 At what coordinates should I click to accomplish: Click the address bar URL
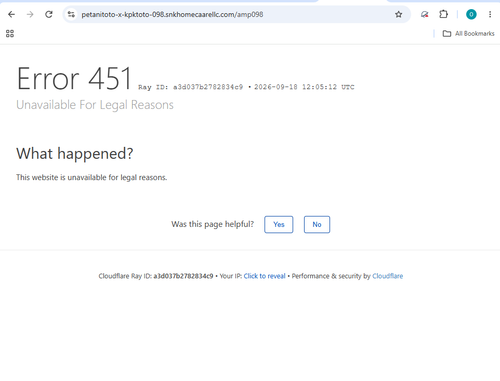pos(172,14)
